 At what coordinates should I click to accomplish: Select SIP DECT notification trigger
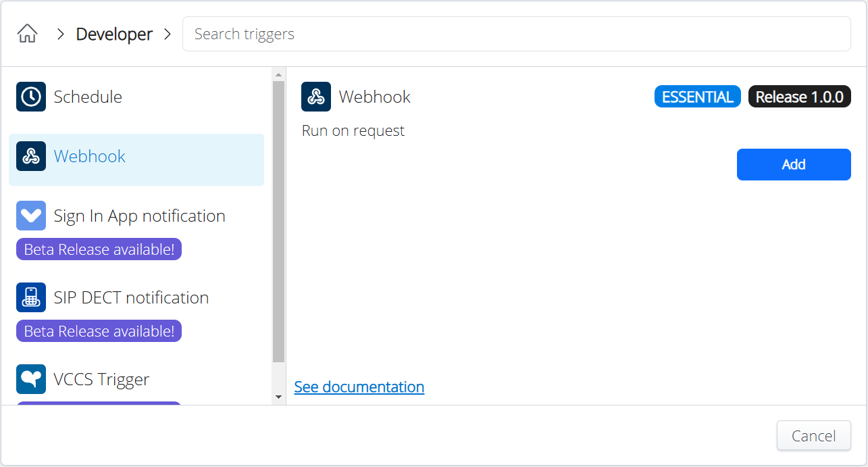pos(131,298)
